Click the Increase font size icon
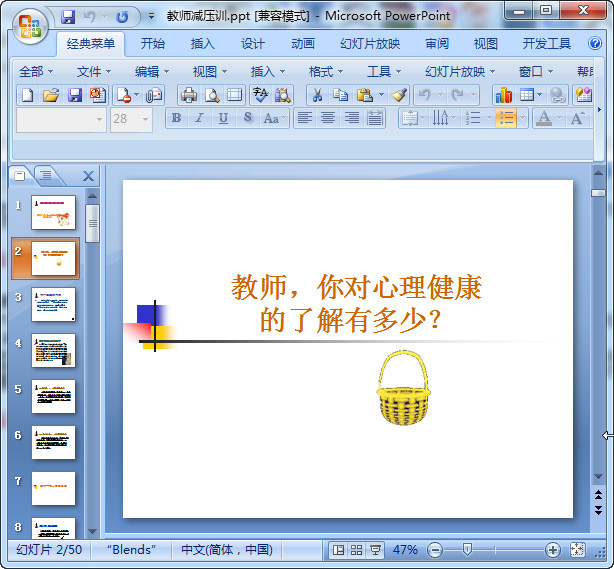The image size is (614, 569). 578,118
